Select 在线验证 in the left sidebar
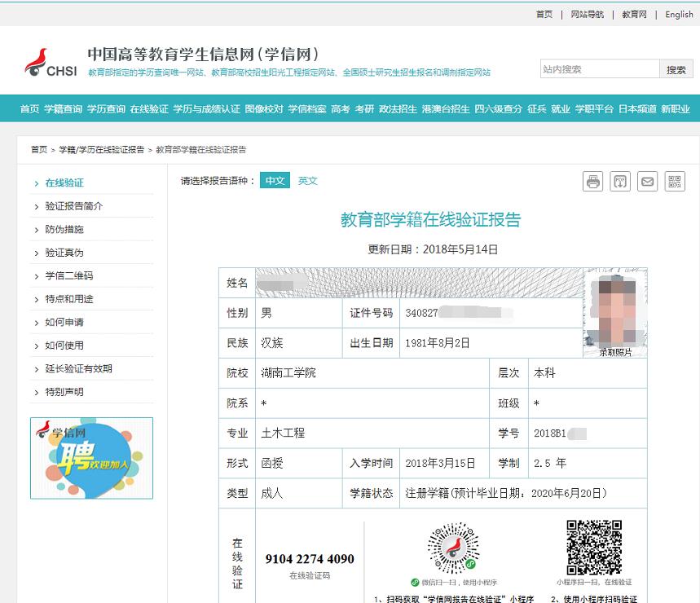 pos(64,183)
